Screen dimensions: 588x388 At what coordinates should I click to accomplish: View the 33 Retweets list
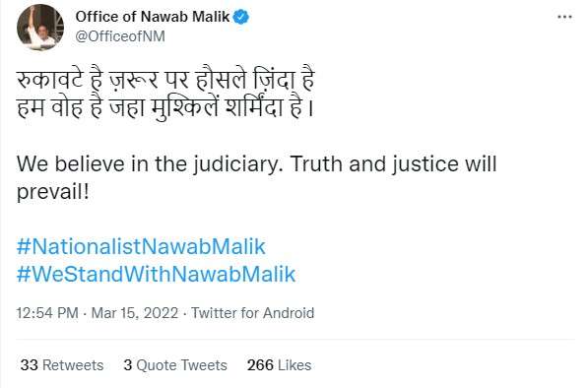pyautogui.click(x=62, y=365)
